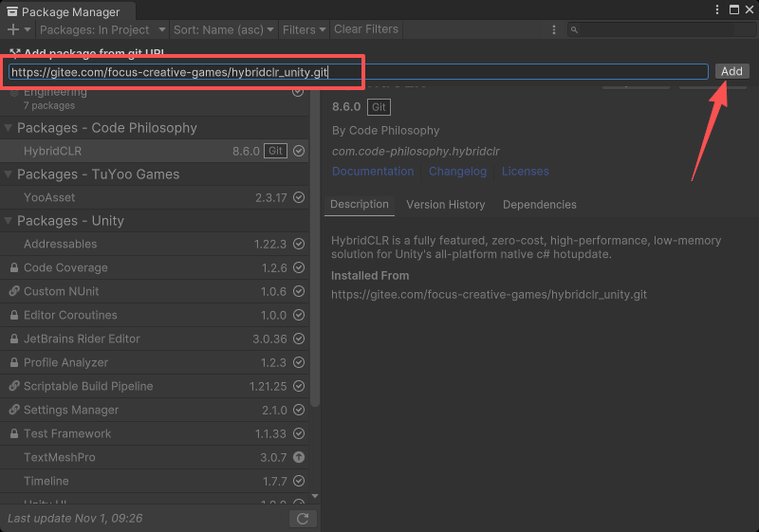The image size is (759, 532).
Task: Click the lock icon beside Editor Coroutines
Action: (14, 315)
